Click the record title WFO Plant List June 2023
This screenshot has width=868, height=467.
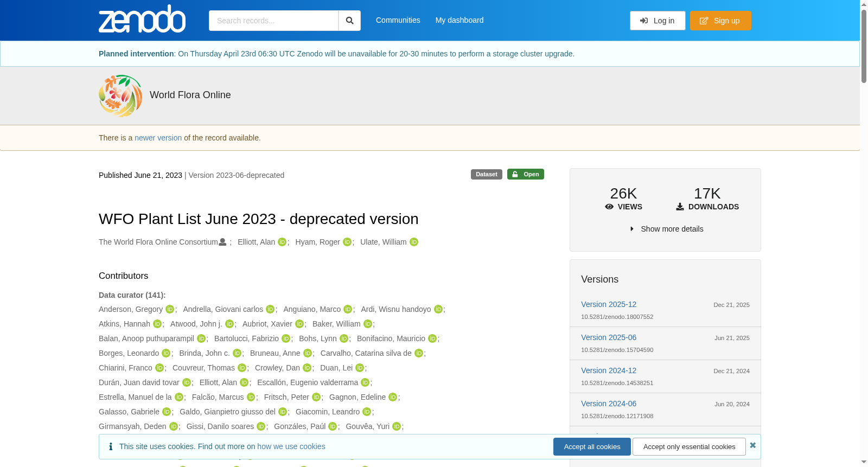[259, 219]
